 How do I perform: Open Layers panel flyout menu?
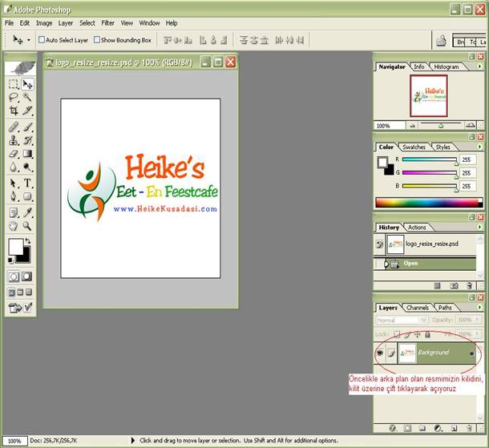point(479,307)
